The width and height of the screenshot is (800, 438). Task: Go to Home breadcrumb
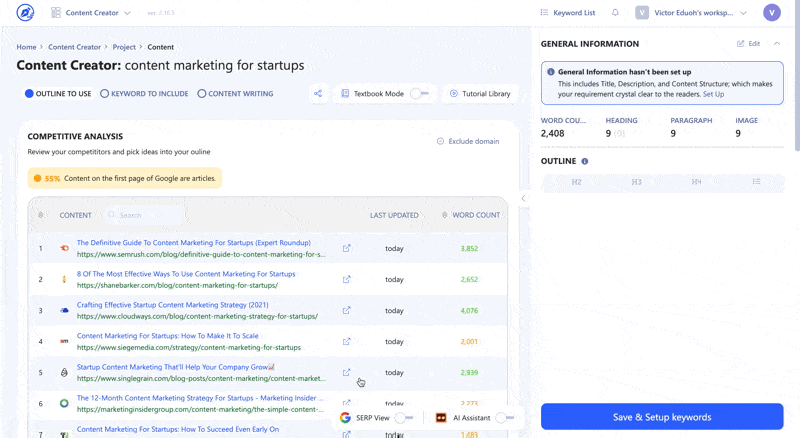coord(26,47)
